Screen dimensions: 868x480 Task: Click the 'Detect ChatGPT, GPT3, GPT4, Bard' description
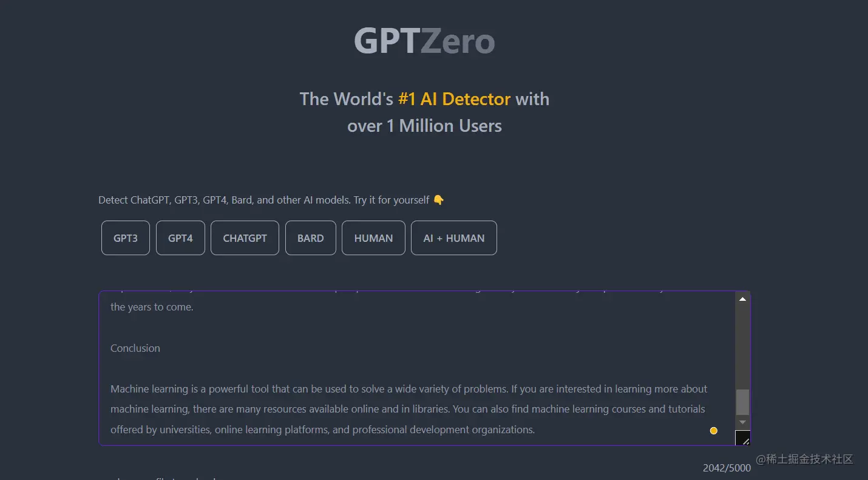click(x=271, y=200)
